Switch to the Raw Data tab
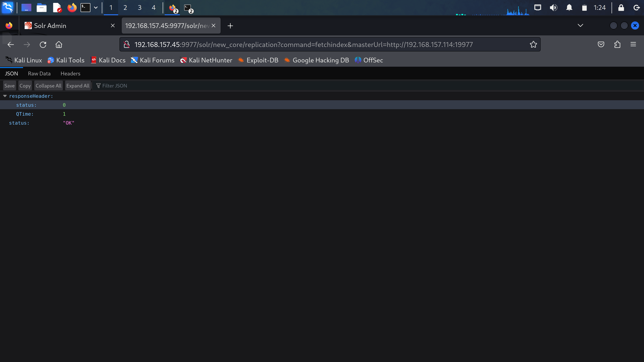Screen dimensions: 644x362 [39, 74]
